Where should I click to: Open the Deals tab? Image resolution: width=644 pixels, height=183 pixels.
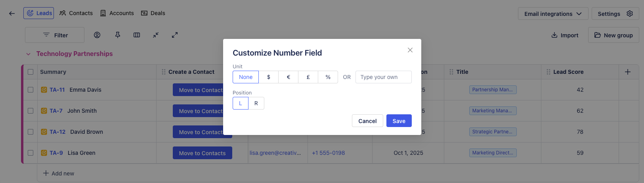click(x=153, y=13)
